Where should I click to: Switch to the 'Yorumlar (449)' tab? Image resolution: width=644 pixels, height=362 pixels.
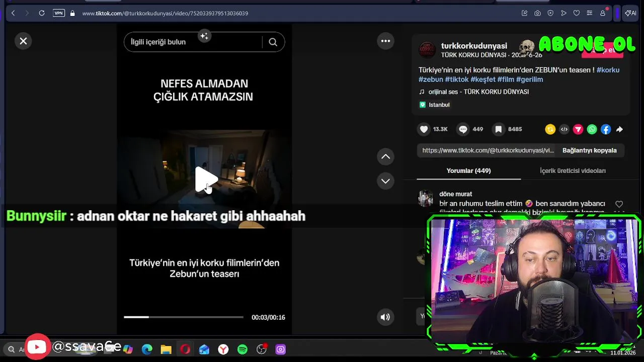coord(468,171)
